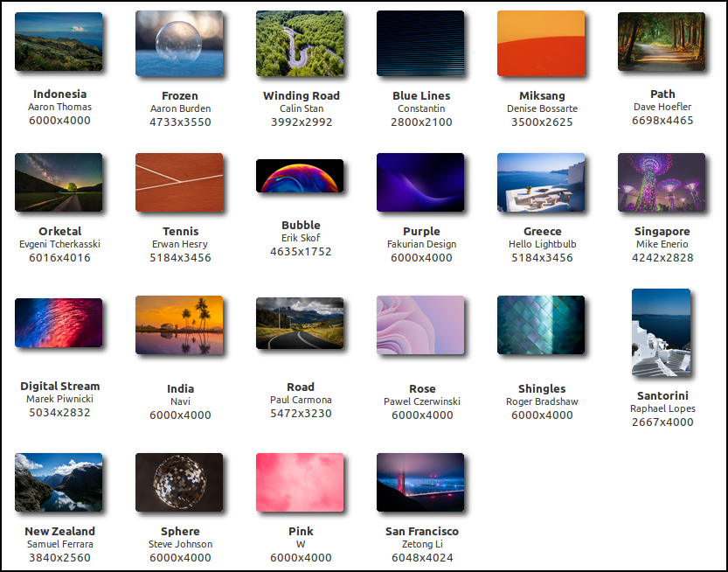Screen dimensions: 728x572
Task: Choose the Greece terrace wallpaper thumbnail
Action: click(541, 182)
